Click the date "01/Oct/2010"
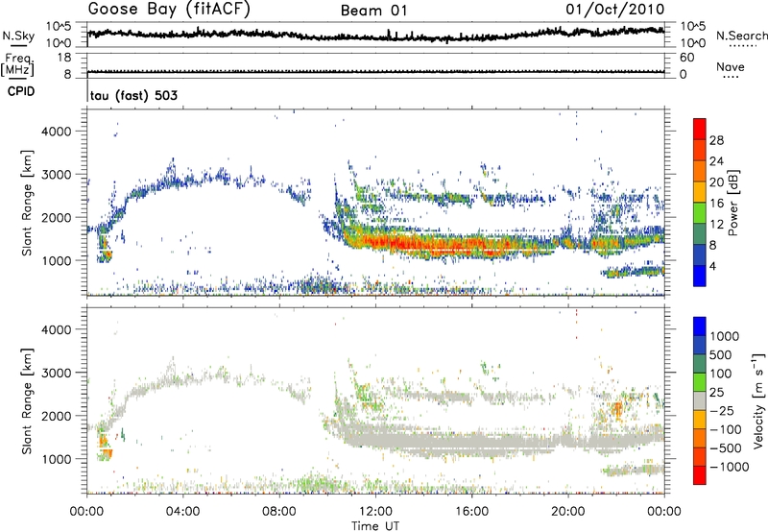768x532 pixels. [615, 10]
